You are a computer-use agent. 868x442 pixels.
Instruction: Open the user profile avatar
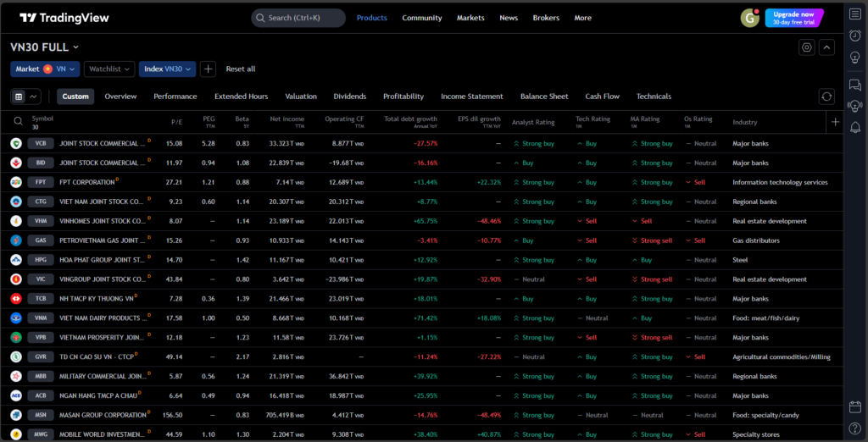coord(749,18)
